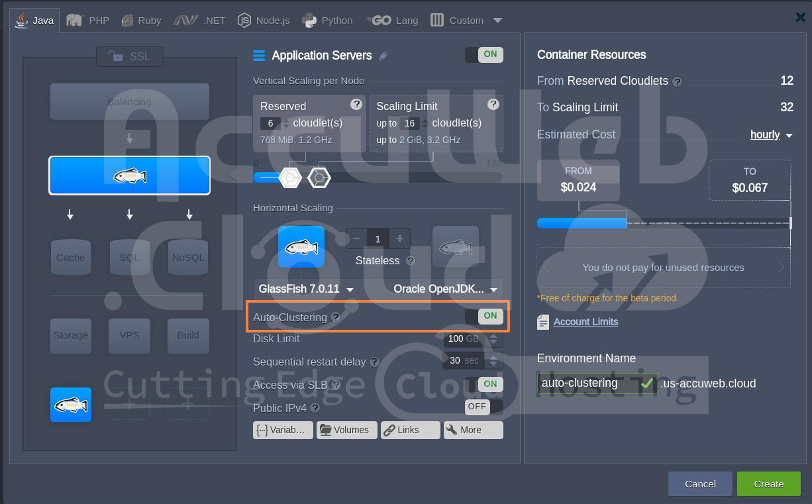The height and width of the screenshot is (504, 812).
Task: Open the Account Limits link
Action: 585,322
